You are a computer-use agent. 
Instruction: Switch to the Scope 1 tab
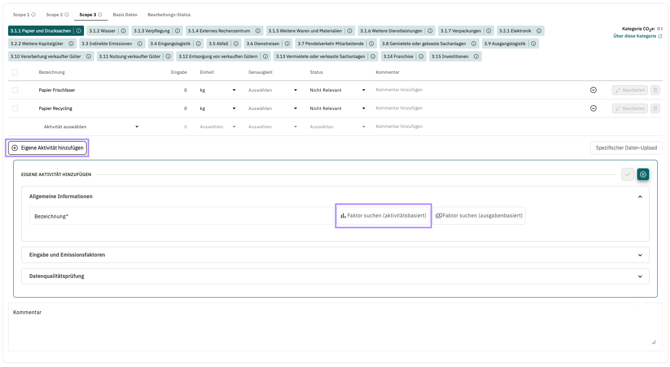(x=21, y=15)
